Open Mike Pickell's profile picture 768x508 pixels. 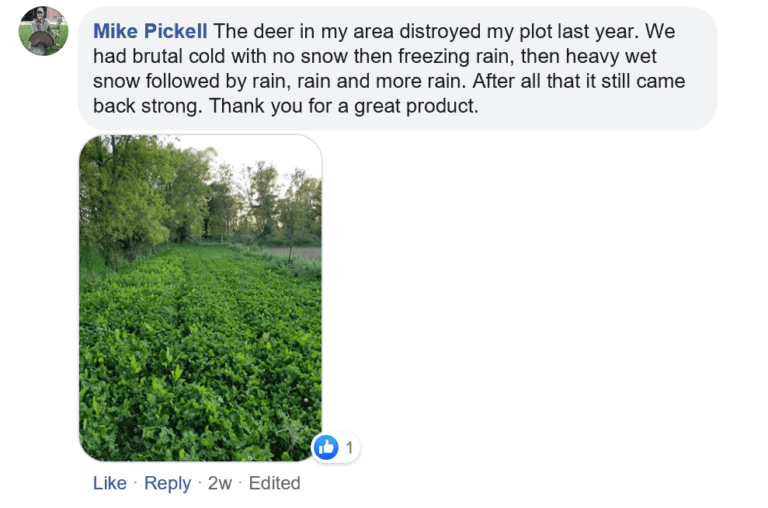coord(43,31)
